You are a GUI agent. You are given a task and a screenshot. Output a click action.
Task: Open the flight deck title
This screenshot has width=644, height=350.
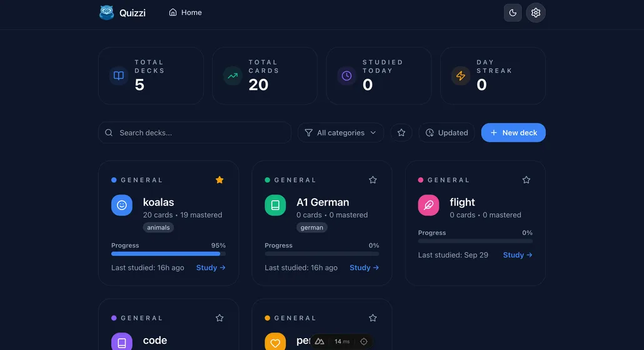(462, 202)
